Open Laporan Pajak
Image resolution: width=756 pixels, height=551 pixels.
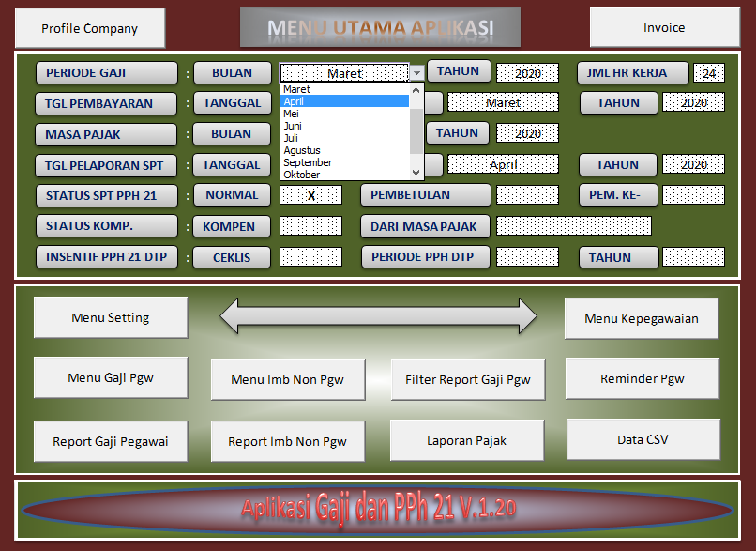[x=467, y=440]
